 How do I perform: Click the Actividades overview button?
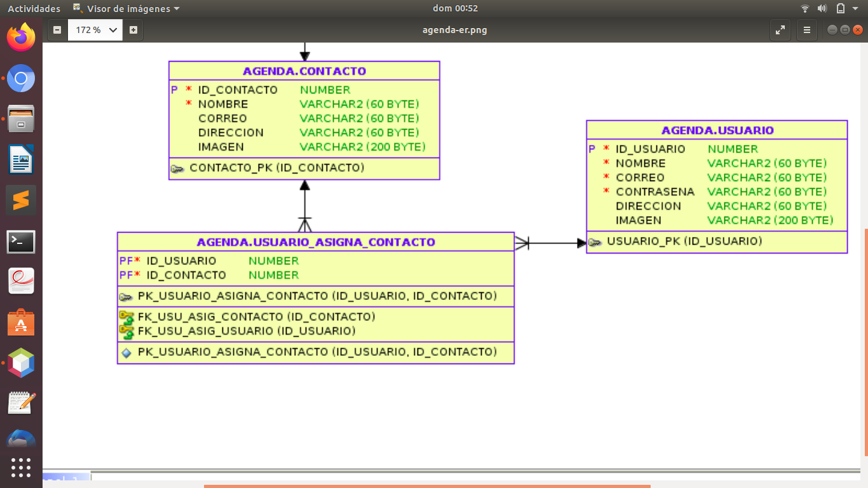pos(34,8)
